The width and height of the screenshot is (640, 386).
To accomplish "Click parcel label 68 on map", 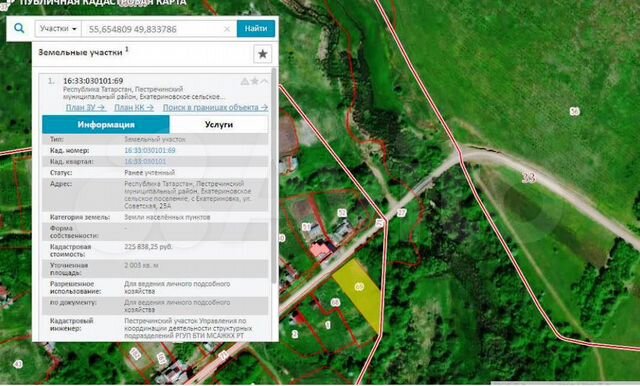I will 335,302.
